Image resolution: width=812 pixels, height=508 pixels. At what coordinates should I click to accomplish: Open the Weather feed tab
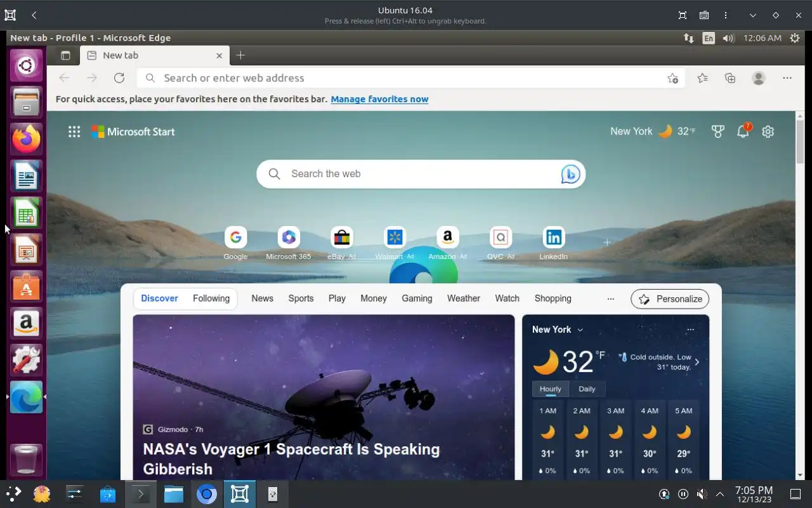coord(464,298)
